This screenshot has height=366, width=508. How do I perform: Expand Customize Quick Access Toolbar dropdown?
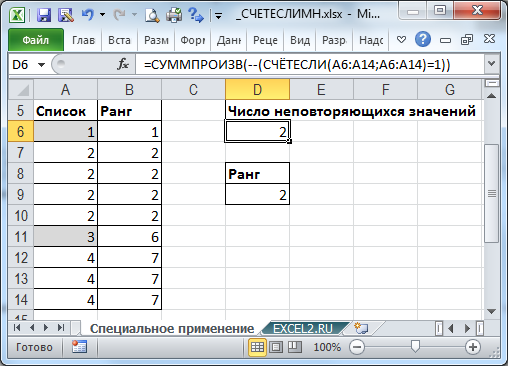tap(218, 15)
